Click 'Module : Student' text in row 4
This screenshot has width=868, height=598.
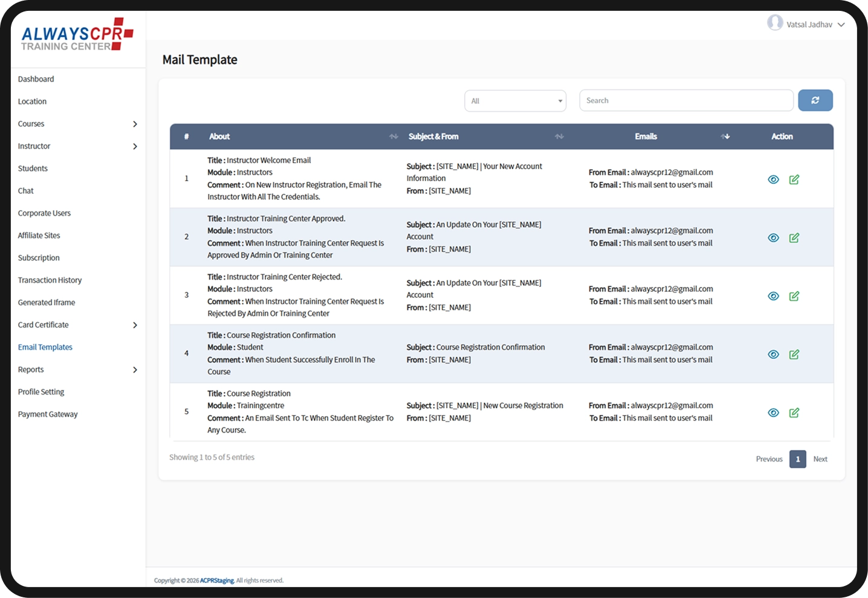point(235,347)
